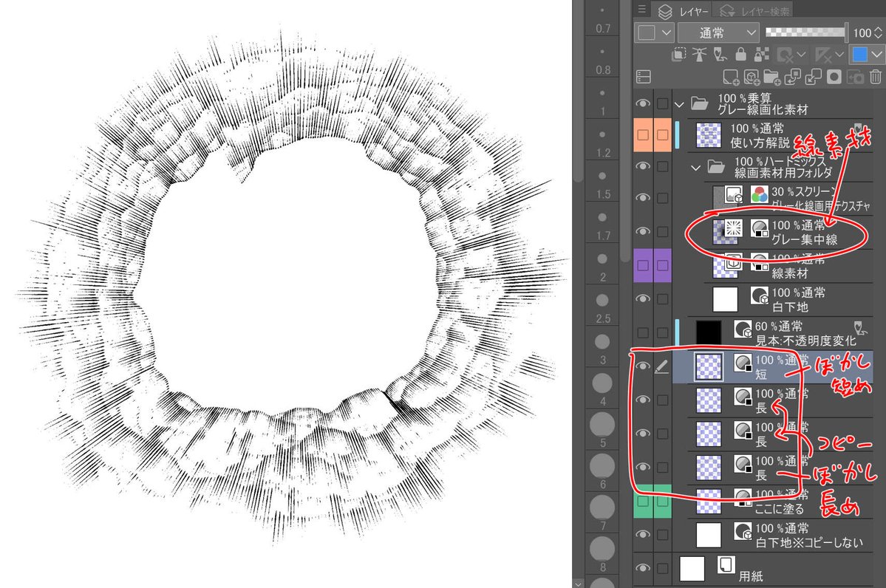886x588 pixels.
Task: Click Lock Transparent Pixels icon
Action: click(x=762, y=54)
